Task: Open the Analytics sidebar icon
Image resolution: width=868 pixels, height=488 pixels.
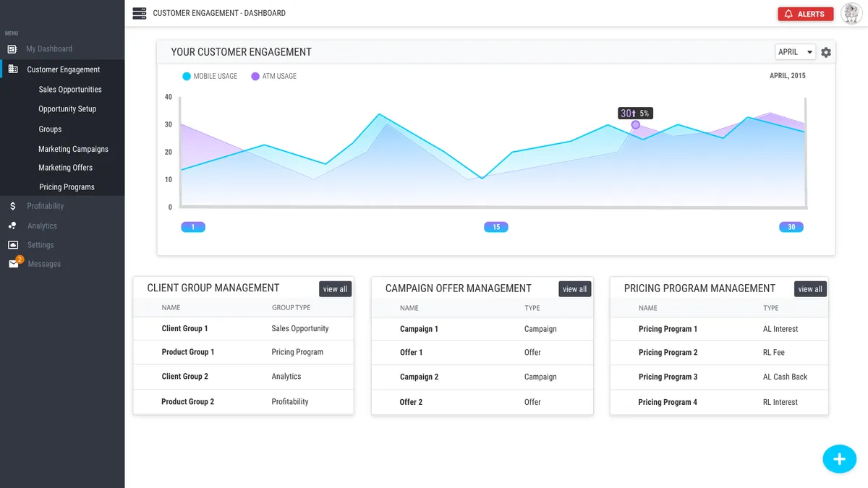Action: (12, 226)
